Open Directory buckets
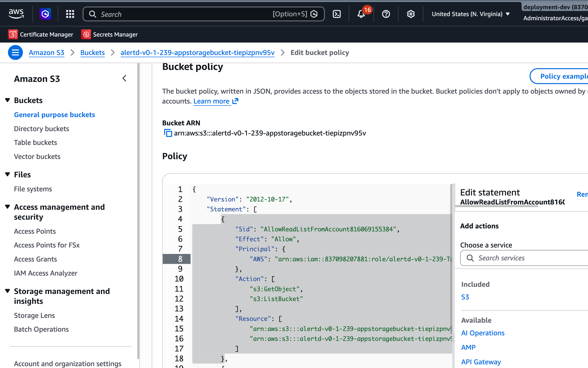The width and height of the screenshot is (588, 368). 41,129
